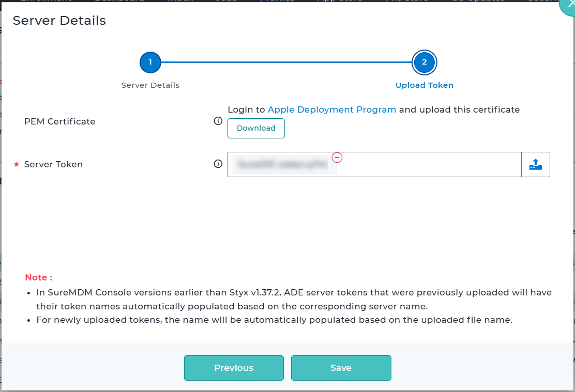This screenshot has width=575, height=392.
Task: Open the Apple Deployment Program link
Action: point(332,109)
